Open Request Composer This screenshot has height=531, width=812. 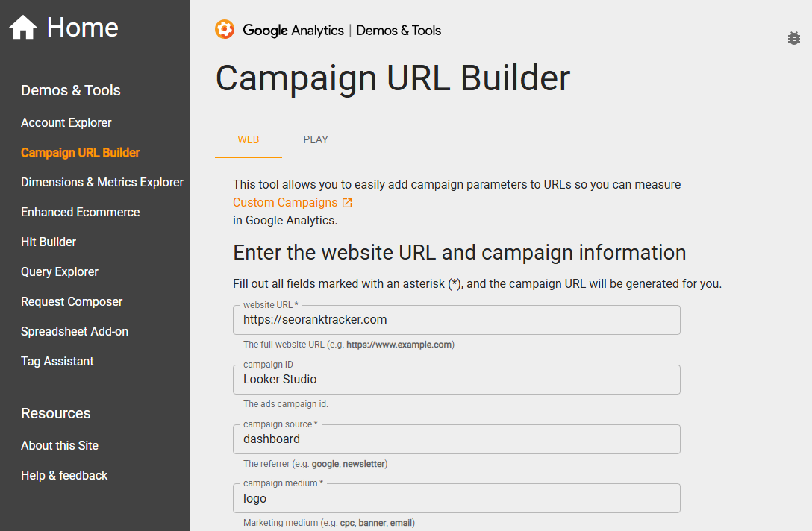(72, 301)
